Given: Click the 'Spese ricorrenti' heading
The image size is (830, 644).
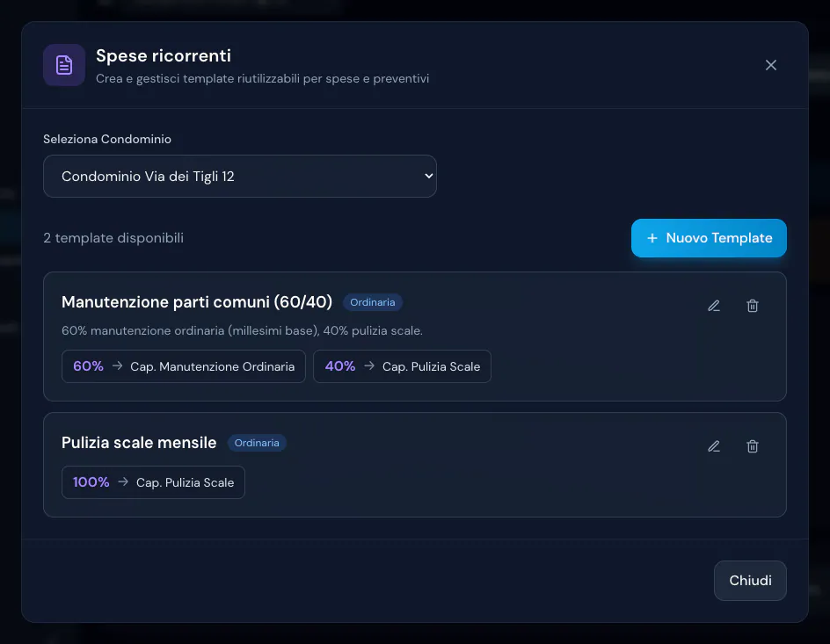Looking at the screenshot, I should [164, 55].
